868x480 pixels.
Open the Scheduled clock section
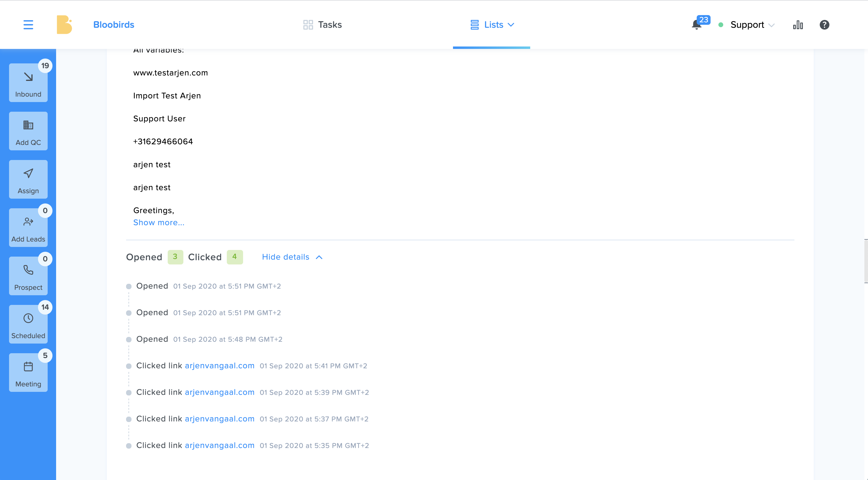coord(28,324)
